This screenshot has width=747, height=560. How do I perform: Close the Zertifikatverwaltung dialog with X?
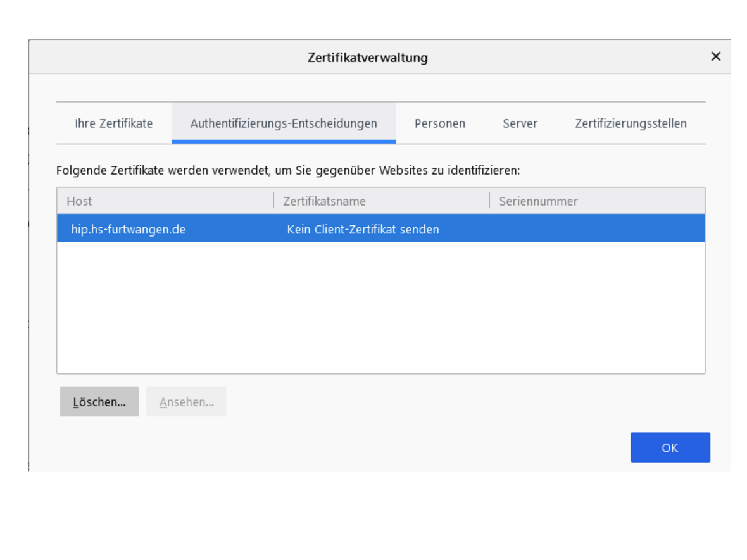[x=715, y=57]
